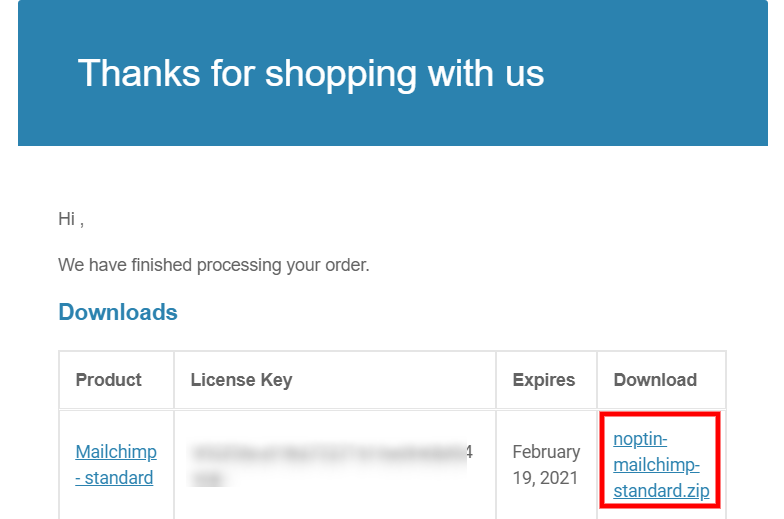The height and width of the screenshot is (519, 784).
Task: Click the Hi greeting line
Action: (70, 219)
